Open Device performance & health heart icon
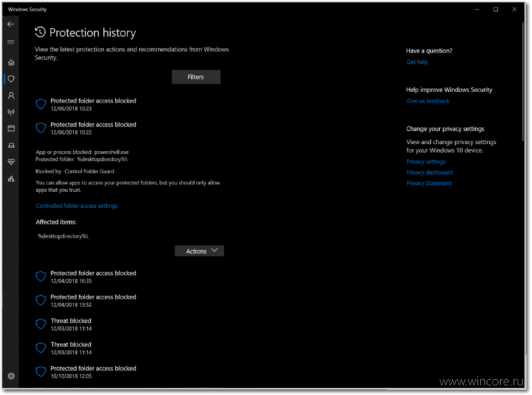Screen dimensions: 532x395 pos(11,162)
